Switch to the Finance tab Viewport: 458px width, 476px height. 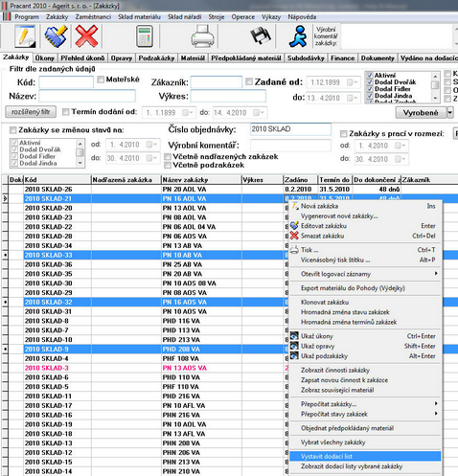[x=342, y=58]
